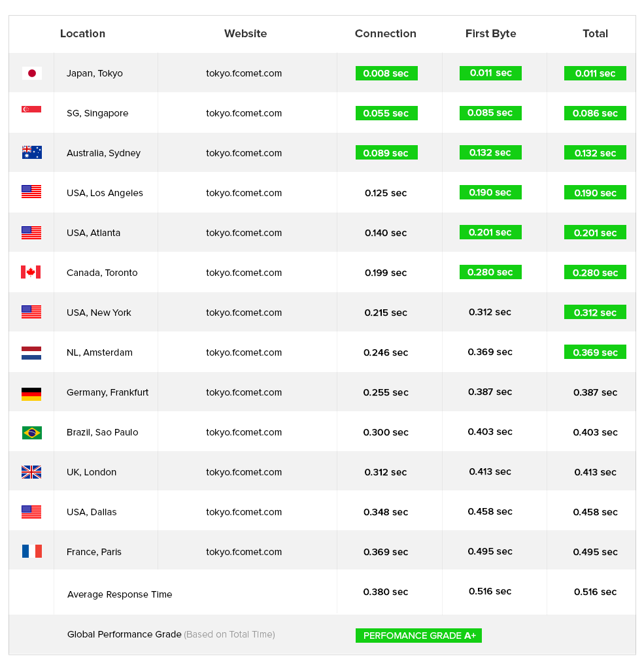Click the Average Response Time label
The image size is (644, 663).
click(120, 594)
